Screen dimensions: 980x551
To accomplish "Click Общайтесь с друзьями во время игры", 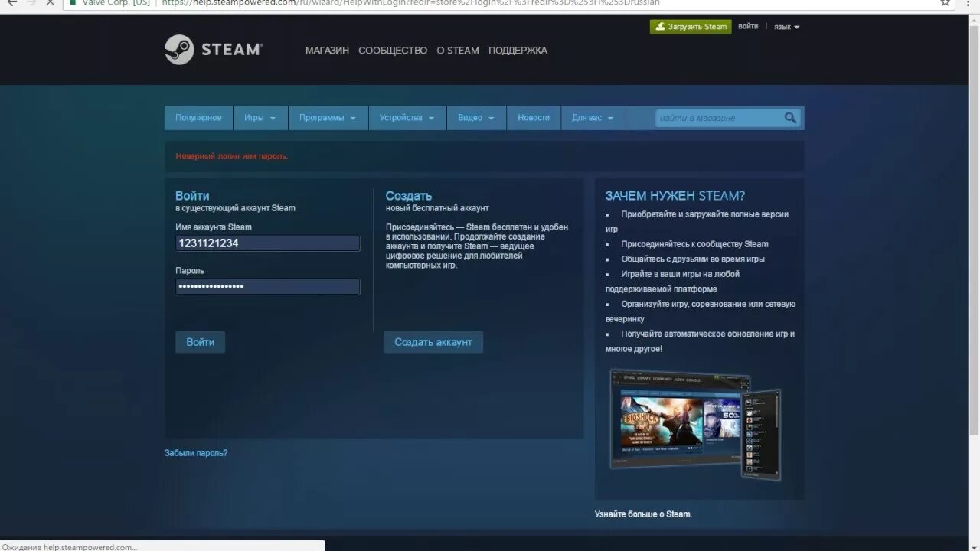I will coord(693,259).
